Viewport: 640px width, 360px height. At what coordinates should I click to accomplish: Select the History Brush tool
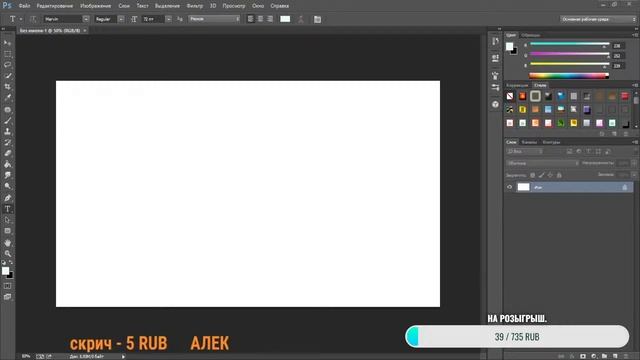point(7,142)
